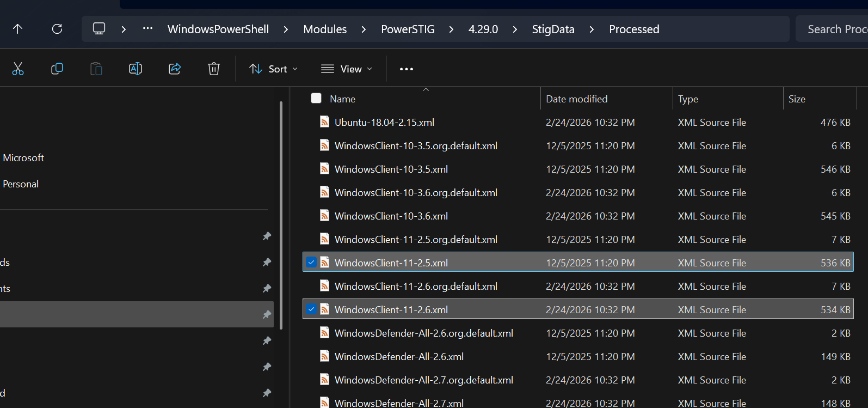868x408 pixels.
Task: Click the file name WindowsClient-11-2.6.xml
Action: (x=391, y=309)
